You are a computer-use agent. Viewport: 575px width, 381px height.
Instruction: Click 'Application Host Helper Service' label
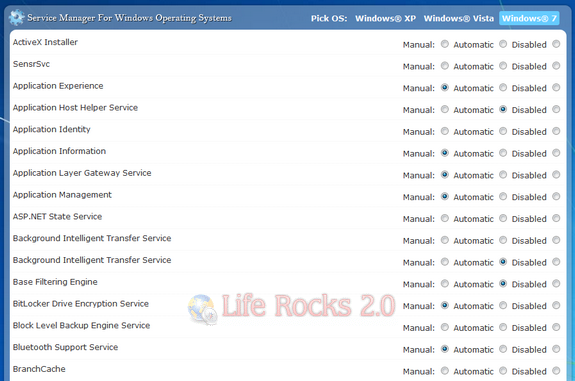point(75,107)
